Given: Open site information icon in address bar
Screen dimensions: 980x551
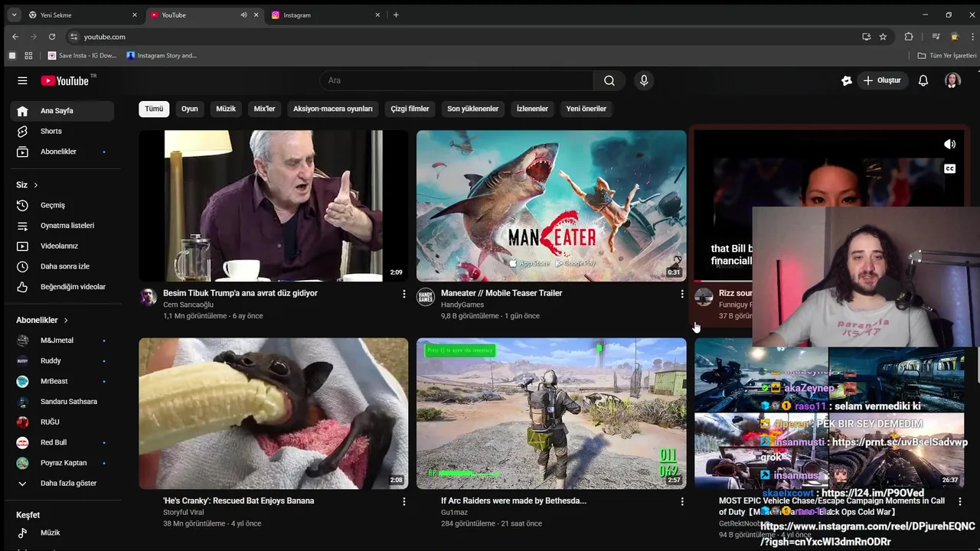Looking at the screenshot, I should (73, 37).
